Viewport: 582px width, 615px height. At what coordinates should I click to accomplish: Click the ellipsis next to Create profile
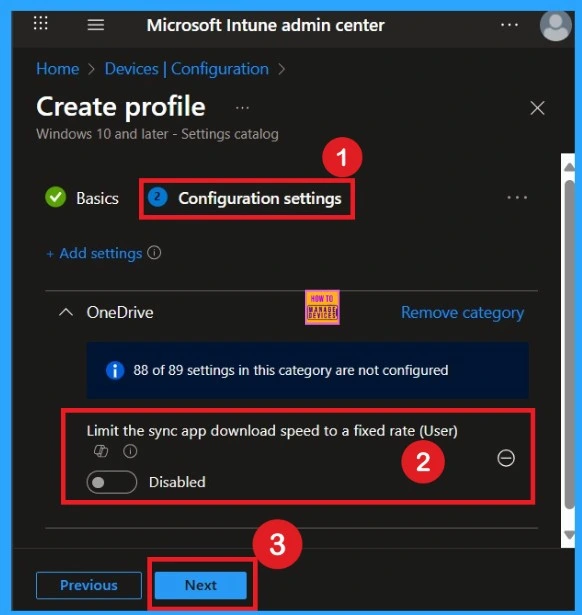coord(242,108)
